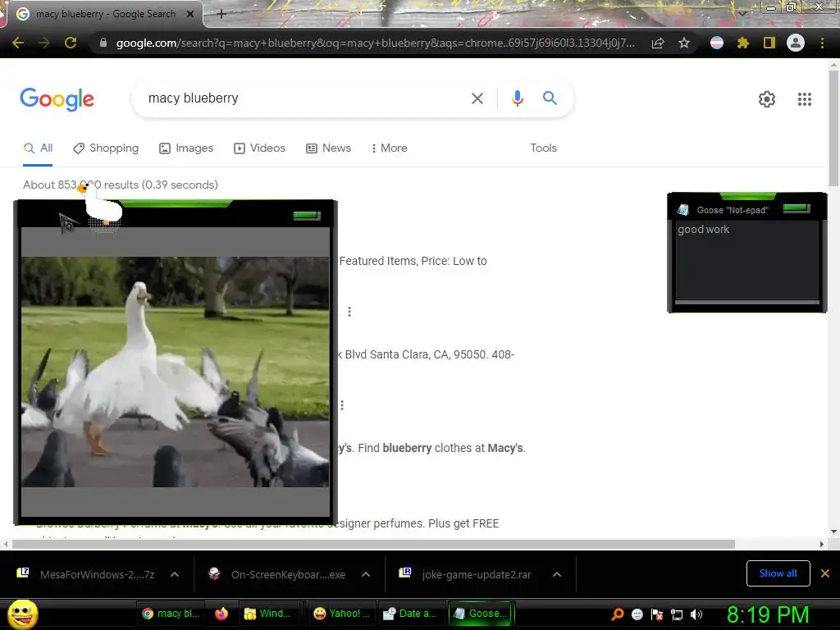Open the smiley Start button
This screenshot has width=840, height=630.
click(x=22, y=614)
